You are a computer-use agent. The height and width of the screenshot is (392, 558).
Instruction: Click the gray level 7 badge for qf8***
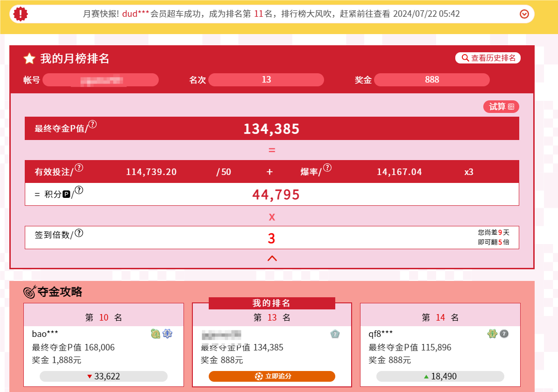(504, 334)
